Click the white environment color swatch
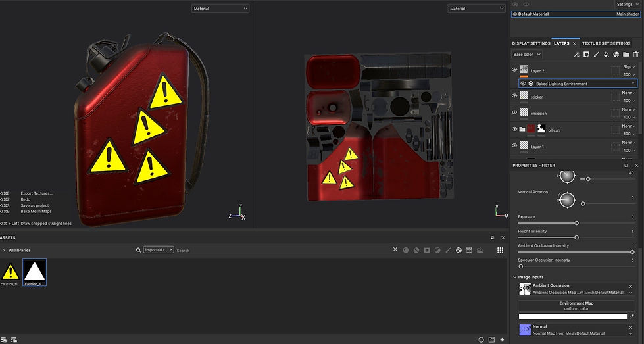 point(573,316)
